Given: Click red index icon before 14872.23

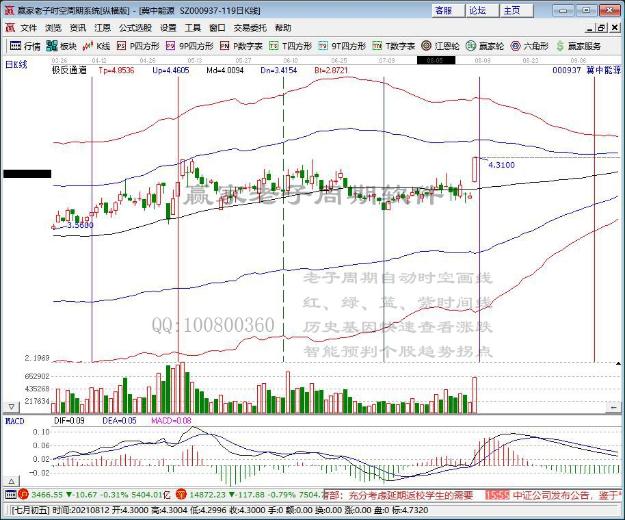Looking at the screenshot, I should coord(181,494).
